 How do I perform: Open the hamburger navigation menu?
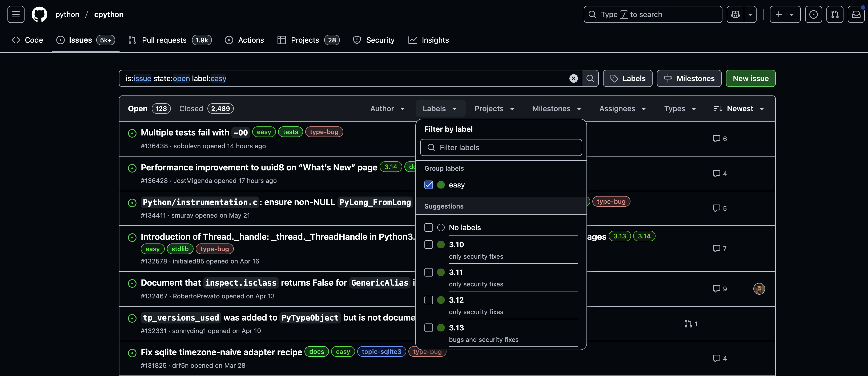point(16,14)
